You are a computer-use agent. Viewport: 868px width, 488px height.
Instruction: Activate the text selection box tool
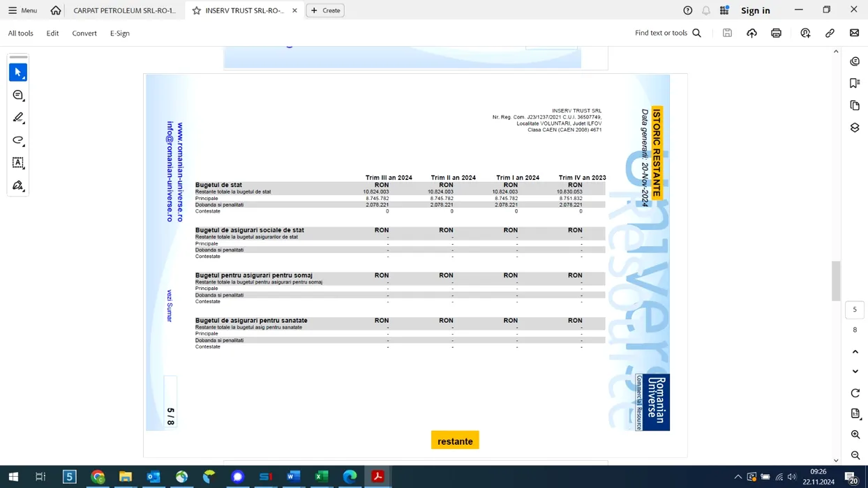point(18,163)
